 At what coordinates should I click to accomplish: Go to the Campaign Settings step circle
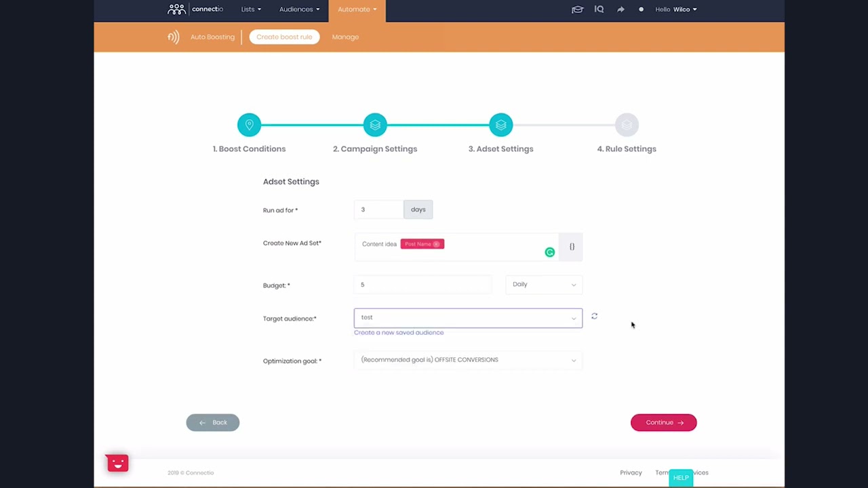pos(375,125)
